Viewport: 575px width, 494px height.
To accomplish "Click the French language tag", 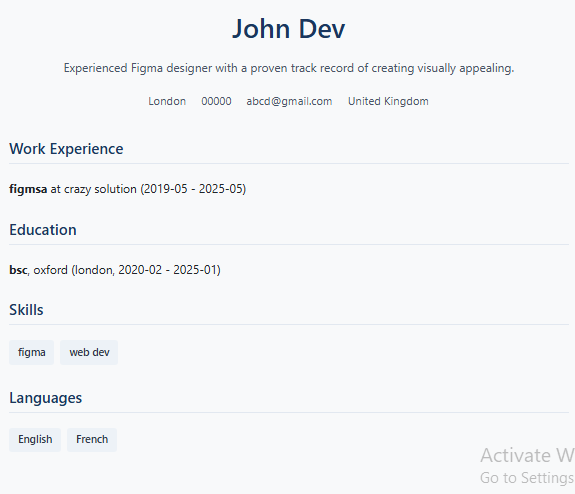I will tap(92, 439).
